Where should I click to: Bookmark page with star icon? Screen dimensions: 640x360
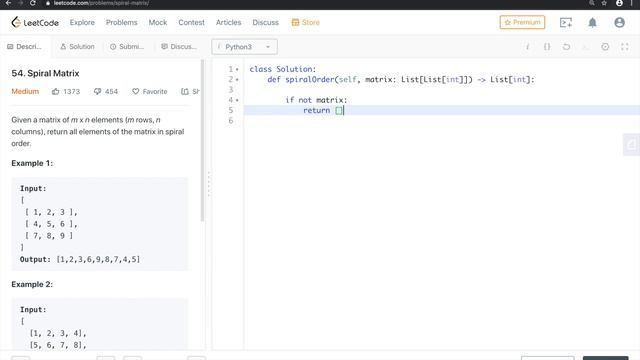tap(604, 3)
